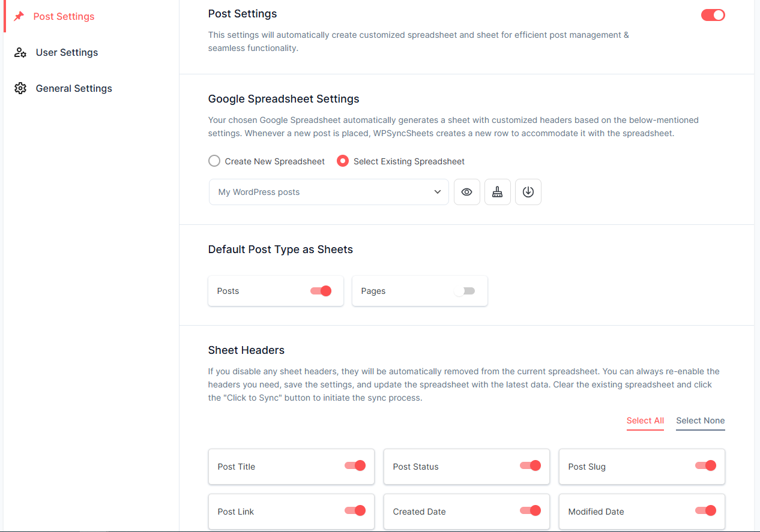Enable the Pages post type toggle
The height and width of the screenshot is (532, 760).
pos(465,290)
